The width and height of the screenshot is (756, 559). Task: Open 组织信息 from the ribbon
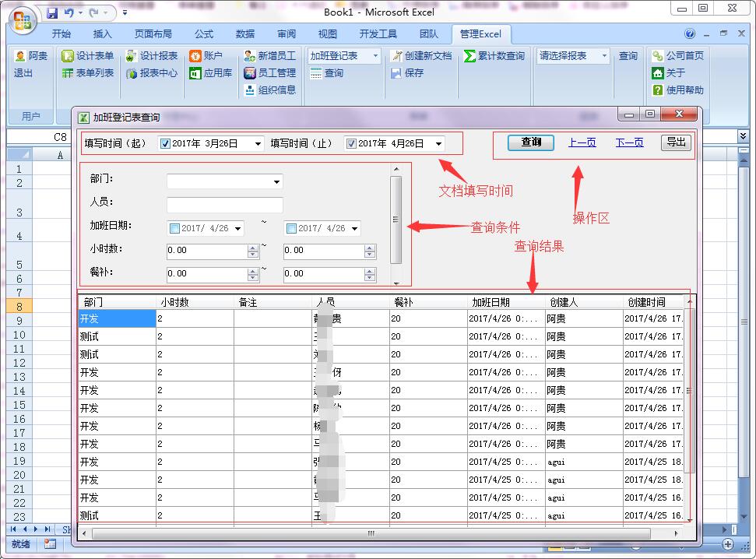250,90
